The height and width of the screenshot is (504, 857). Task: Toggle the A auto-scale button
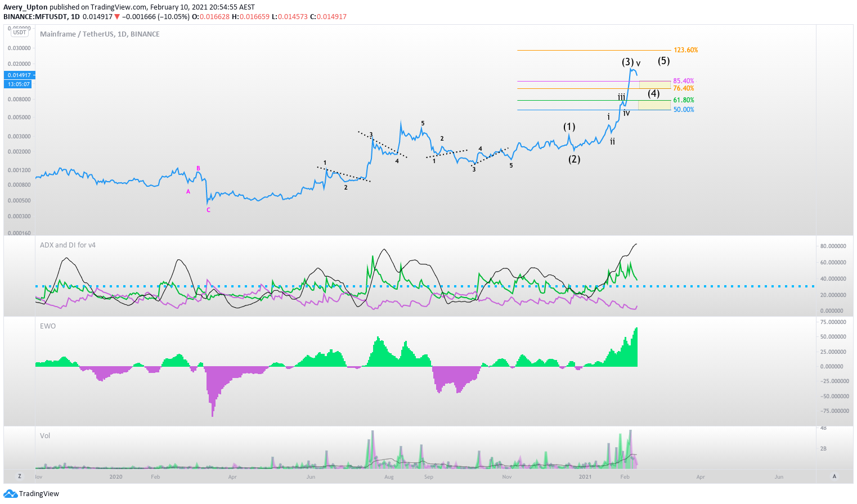[834, 476]
